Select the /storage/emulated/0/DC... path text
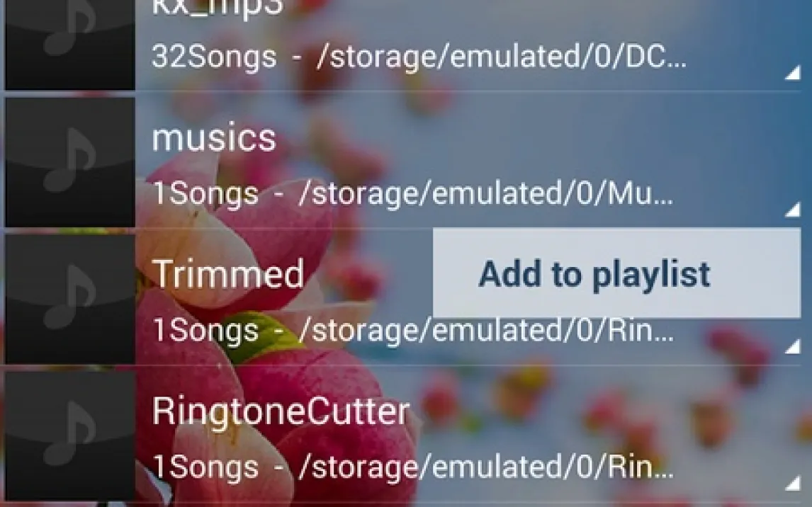This screenshot has height=507, width=812. click(x=502, y=57)
